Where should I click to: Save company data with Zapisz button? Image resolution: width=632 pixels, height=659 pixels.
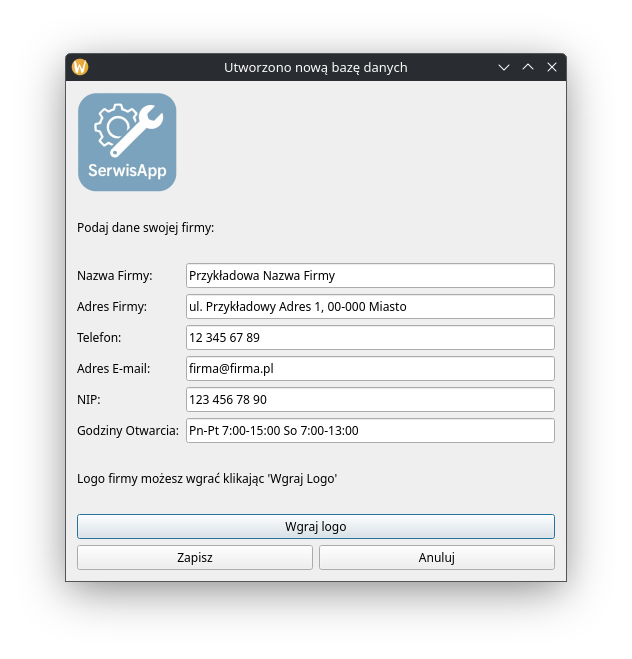(194, 557)
